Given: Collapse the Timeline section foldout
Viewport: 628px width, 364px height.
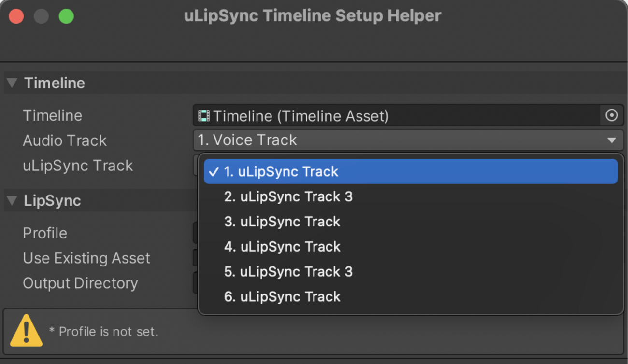Looking at the screenshot, I should (x=12, y=83).
